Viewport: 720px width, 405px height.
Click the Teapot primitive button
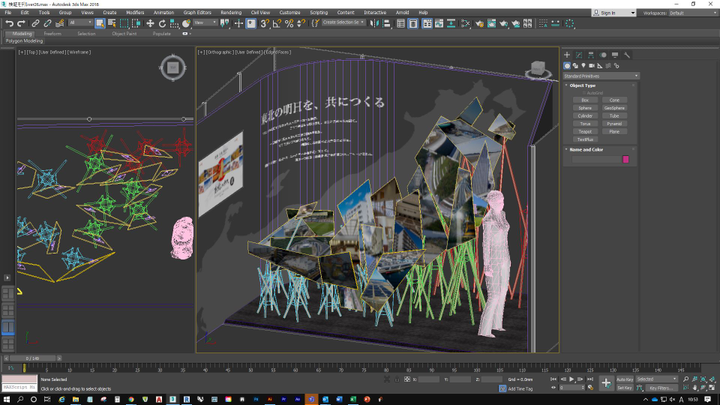tap(585, 132)
